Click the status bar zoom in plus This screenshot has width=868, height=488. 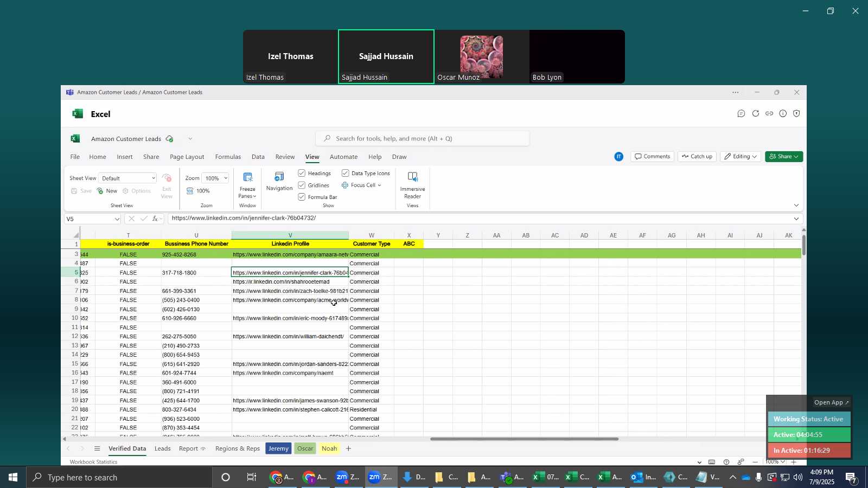794,463
